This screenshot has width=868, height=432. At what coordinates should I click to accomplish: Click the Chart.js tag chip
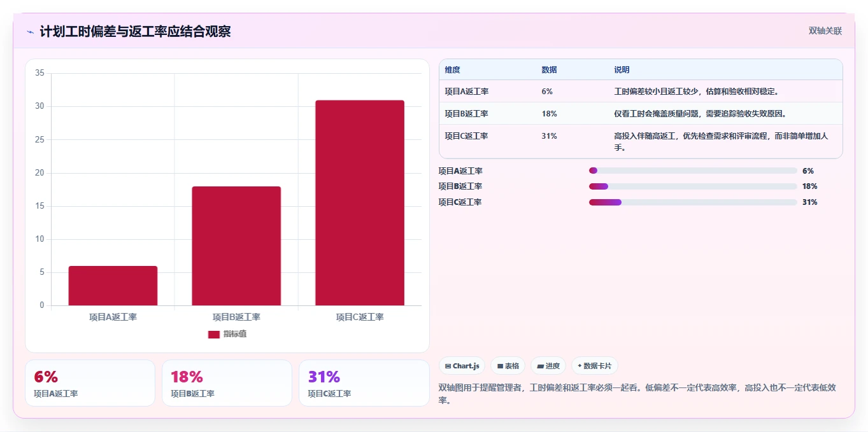pyautogui.click(x=462, y=366)
